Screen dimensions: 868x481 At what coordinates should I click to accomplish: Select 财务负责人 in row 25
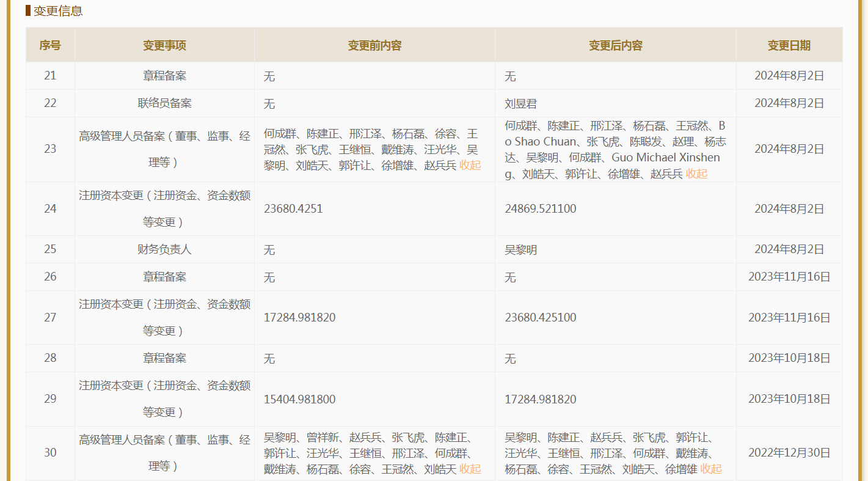pos(164,249)
